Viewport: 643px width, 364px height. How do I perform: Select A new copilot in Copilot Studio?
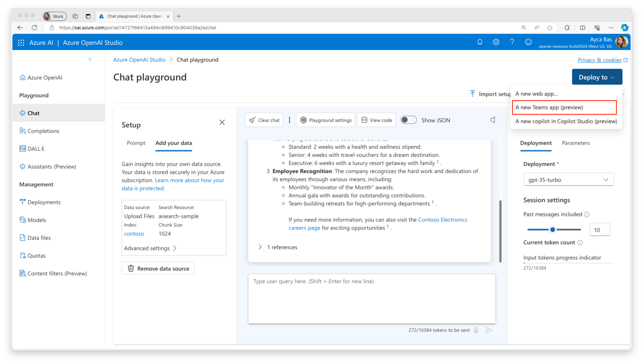coord(566,121)
